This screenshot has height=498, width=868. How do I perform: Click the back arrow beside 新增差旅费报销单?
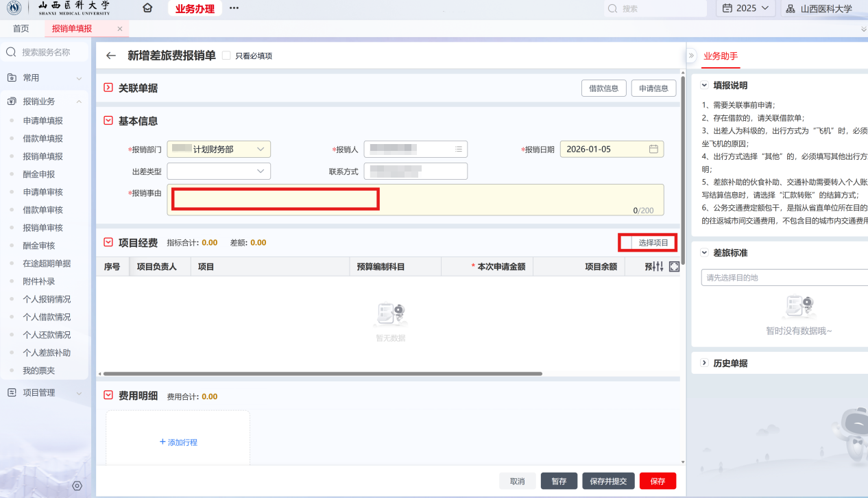coord(111,56)
